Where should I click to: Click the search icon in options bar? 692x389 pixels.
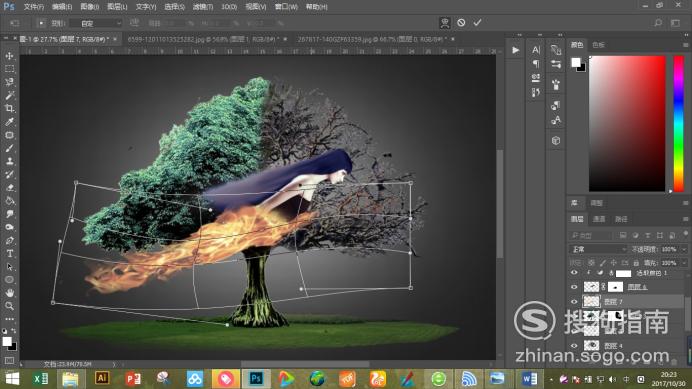click(658, 23)
